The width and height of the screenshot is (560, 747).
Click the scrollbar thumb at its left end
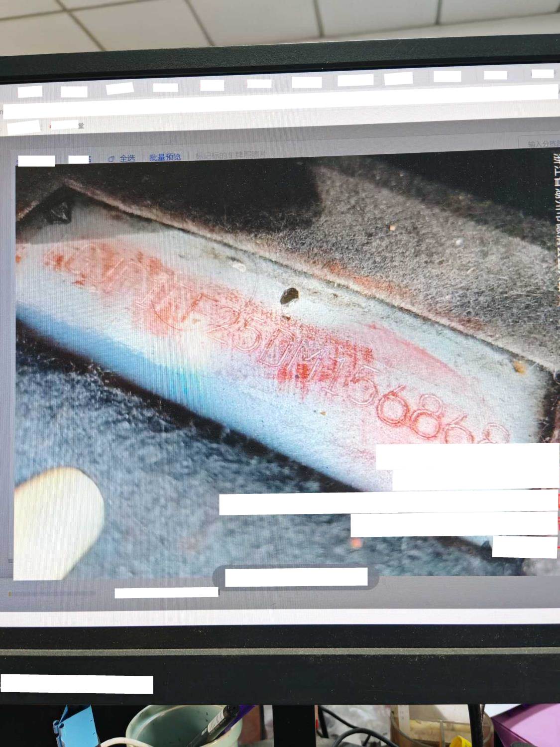tap(11, 593)
